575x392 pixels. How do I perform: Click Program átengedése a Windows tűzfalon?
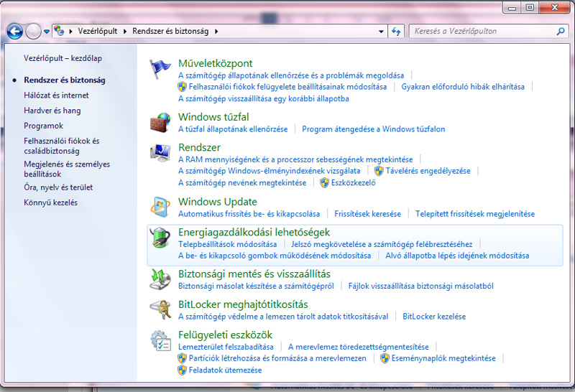tap(373, 129)
